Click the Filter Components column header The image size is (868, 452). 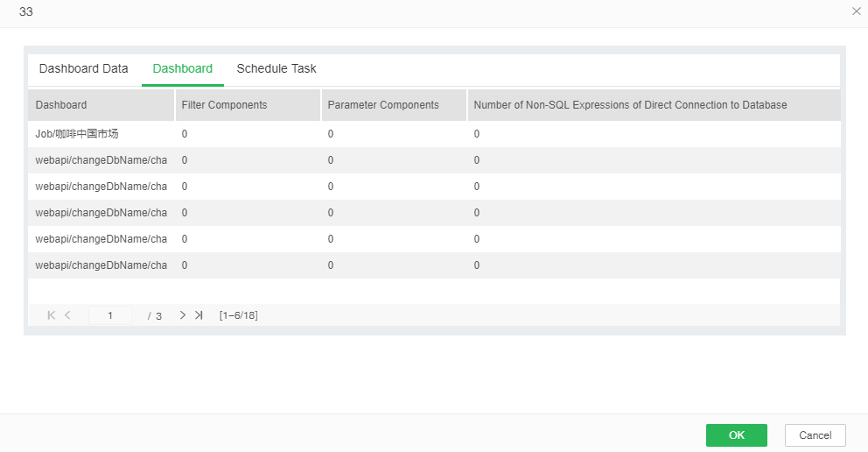click(x=248, y=105)
